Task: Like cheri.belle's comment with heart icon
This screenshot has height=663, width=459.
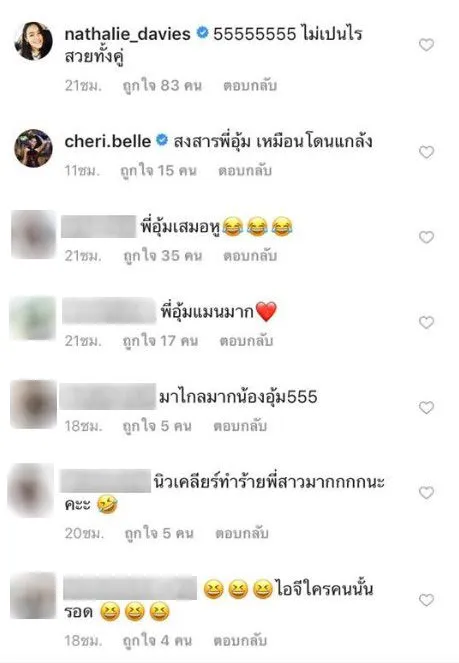Action: pyautogui.click(x=426, y=152)
